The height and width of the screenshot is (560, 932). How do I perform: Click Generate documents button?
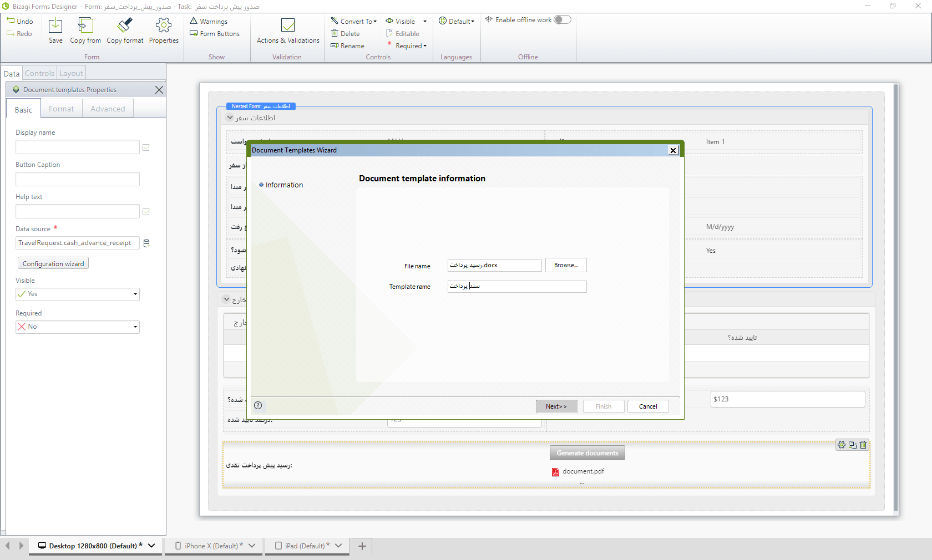[x=587, y=453]
